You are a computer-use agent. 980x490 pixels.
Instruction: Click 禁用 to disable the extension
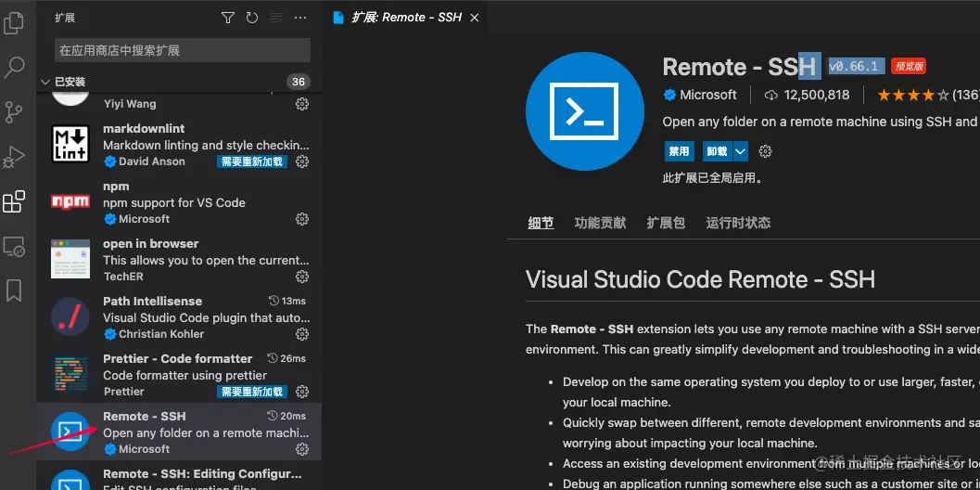[679, 151]
